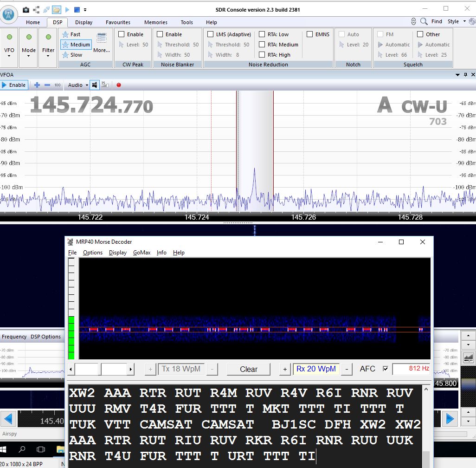Toggle the Other squelch checkbox
This screenshot has width=476, height=468.
[x=420, y=34]
